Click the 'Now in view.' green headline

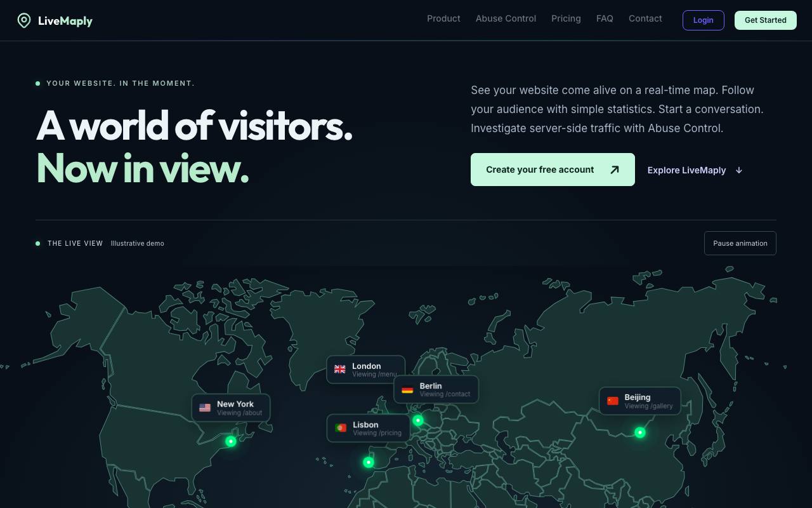click(142, 168)
